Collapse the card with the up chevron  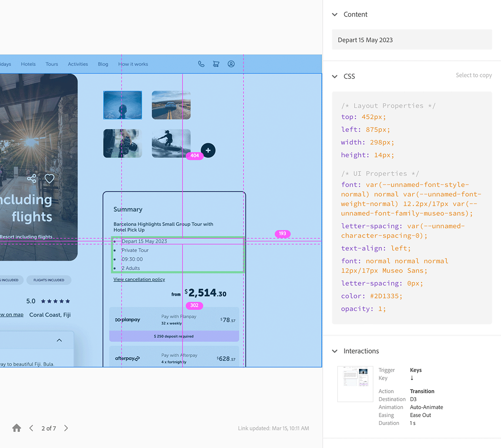(59, 340)
